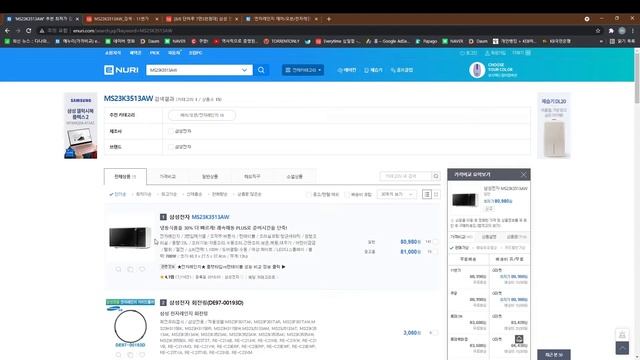Open the Chrome profile avatar
Viewport: 640px width, 360px height.
pos(622,31)
